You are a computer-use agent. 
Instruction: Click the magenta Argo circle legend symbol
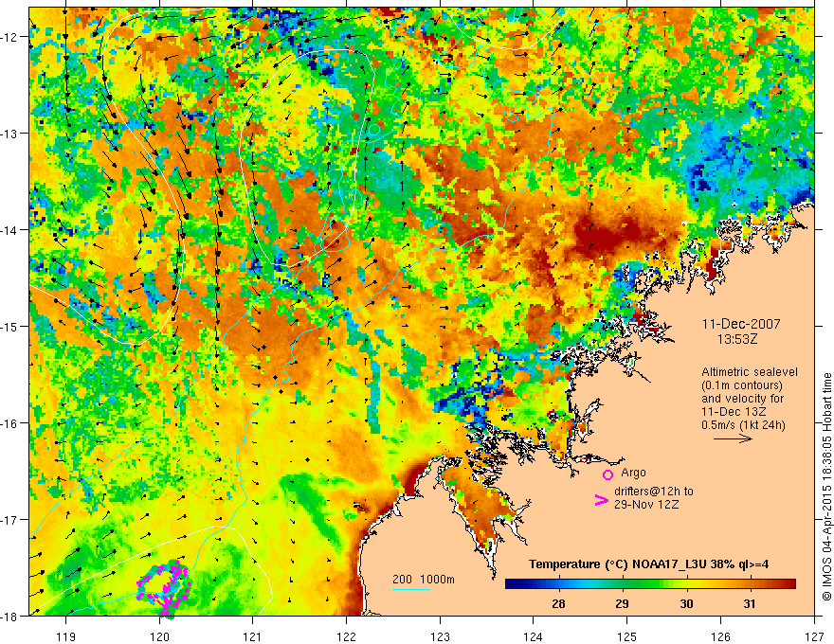click(x=607, y=474)
